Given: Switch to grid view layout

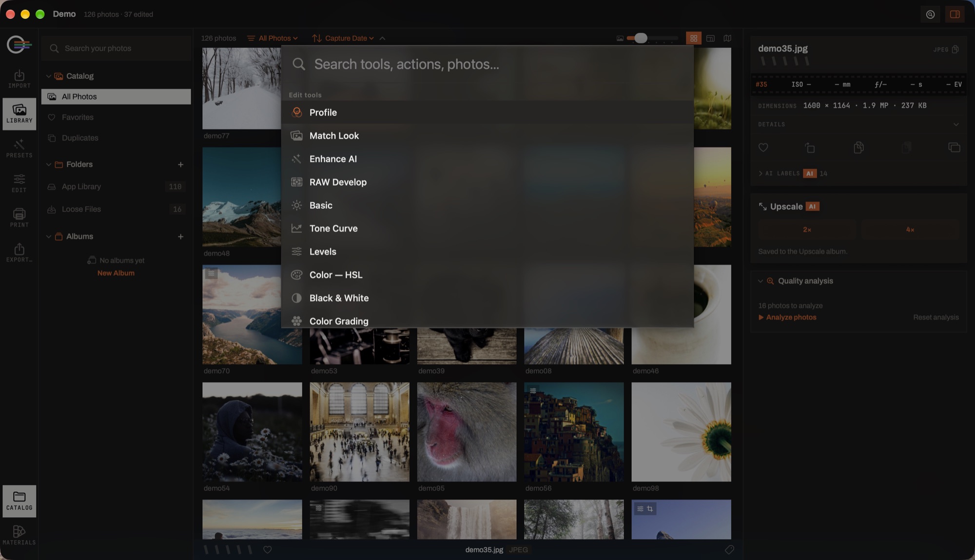Looking at the screenshot, I should [693, 38].
